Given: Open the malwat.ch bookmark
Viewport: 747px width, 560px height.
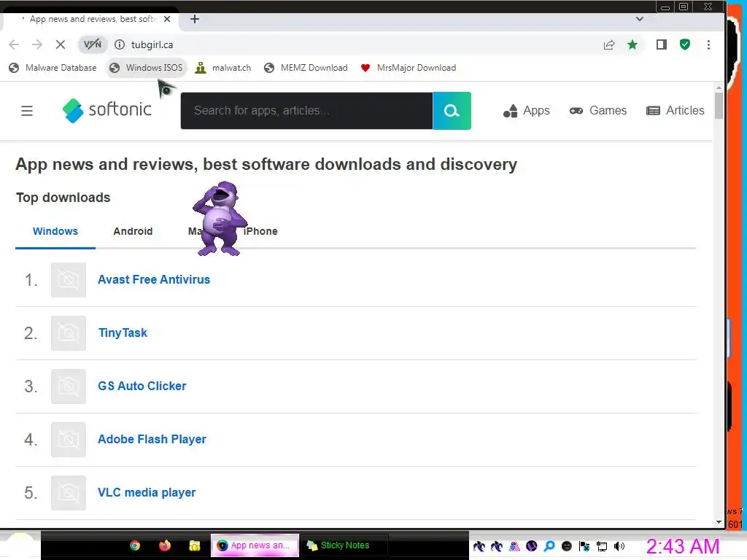Looking at the screenshot, I should pyautogui.click(x=223, y=68).
